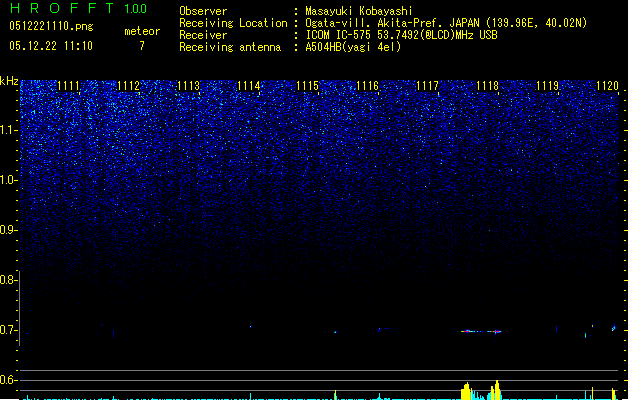Click the ICOM IC-575 receiver frequency text

point(401,35)
